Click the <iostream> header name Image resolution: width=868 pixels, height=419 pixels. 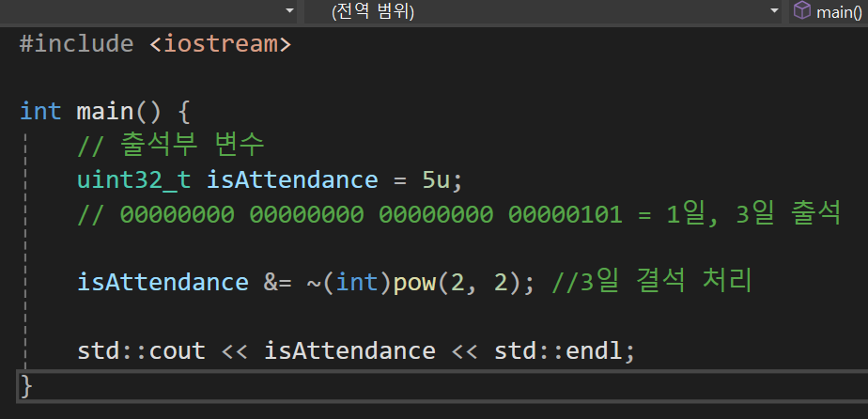(x=220, y=44)
